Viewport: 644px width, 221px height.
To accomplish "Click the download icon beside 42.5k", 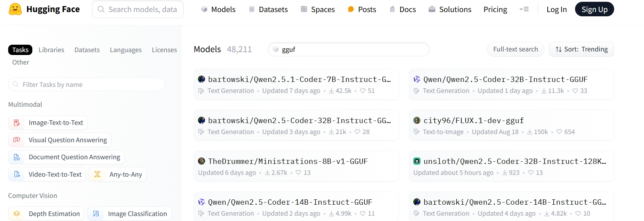I will tap(331, 91).
